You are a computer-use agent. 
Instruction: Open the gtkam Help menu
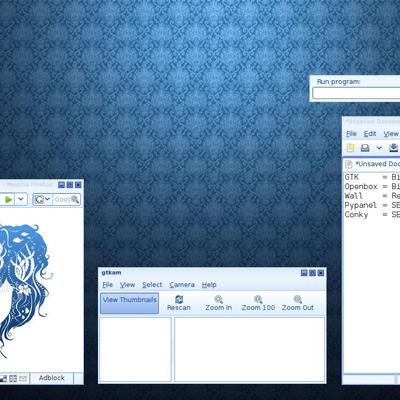209,285
